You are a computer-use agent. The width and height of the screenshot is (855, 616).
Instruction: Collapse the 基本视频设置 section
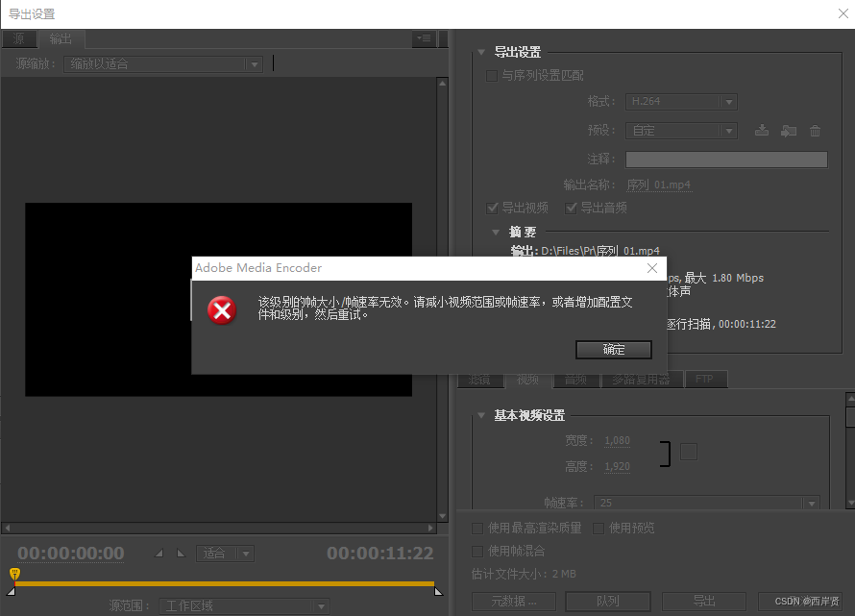[x=481, y=415]
